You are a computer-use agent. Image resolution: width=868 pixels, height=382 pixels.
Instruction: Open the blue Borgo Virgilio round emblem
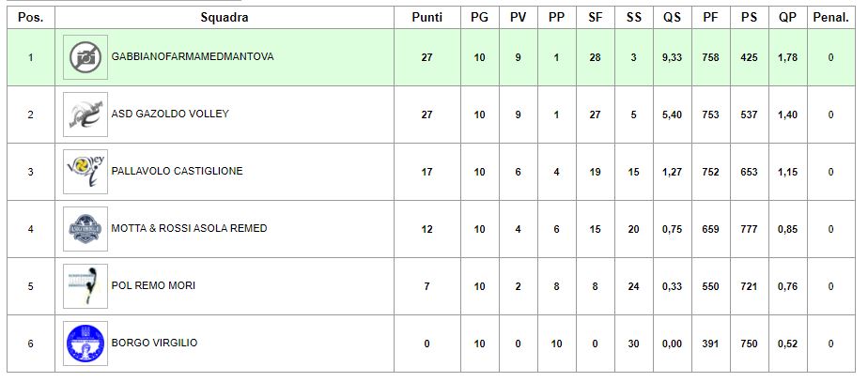click(85, 344)
